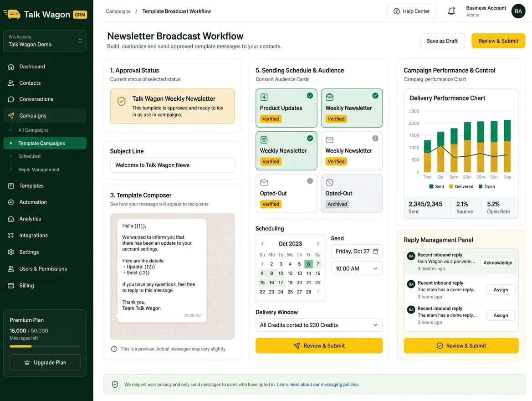Toggle the top-right Weekly Newsletter card checkmark
Screen dimensions: 532x401
375,96
